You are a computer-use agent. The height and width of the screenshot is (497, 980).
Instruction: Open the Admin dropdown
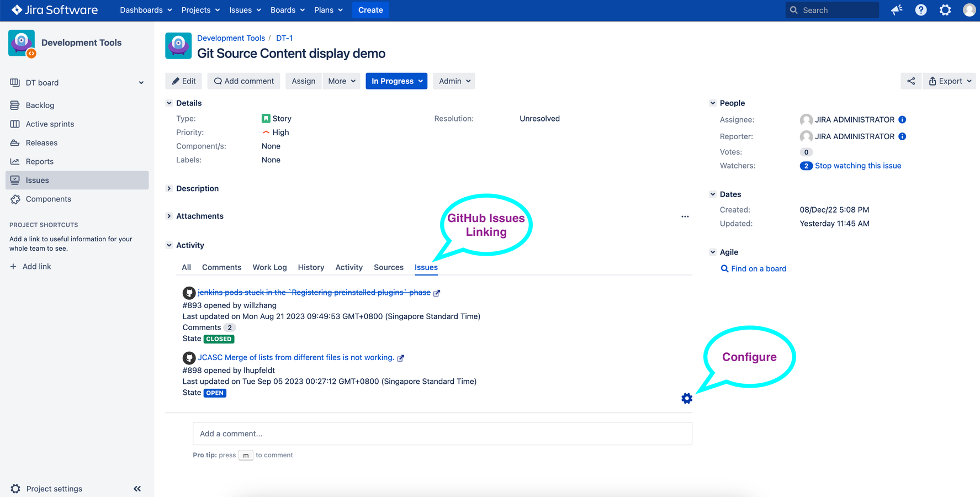[x=454, y=81]
